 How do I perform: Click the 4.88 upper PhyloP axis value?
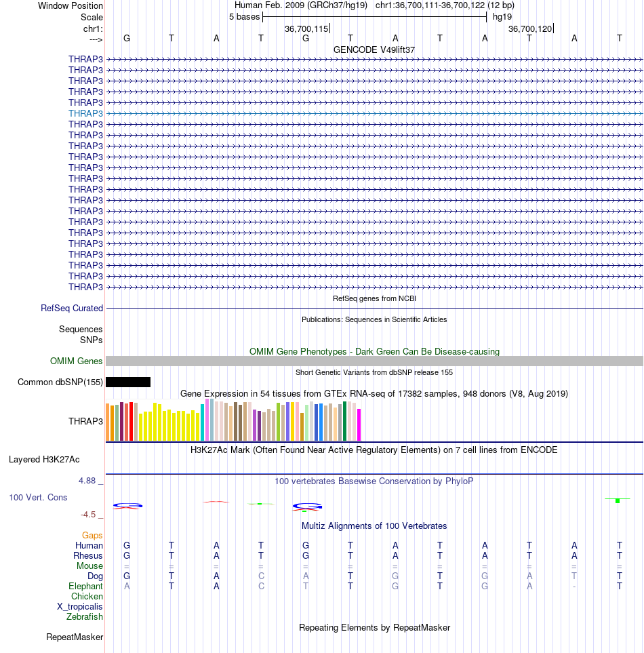point(87,481)
